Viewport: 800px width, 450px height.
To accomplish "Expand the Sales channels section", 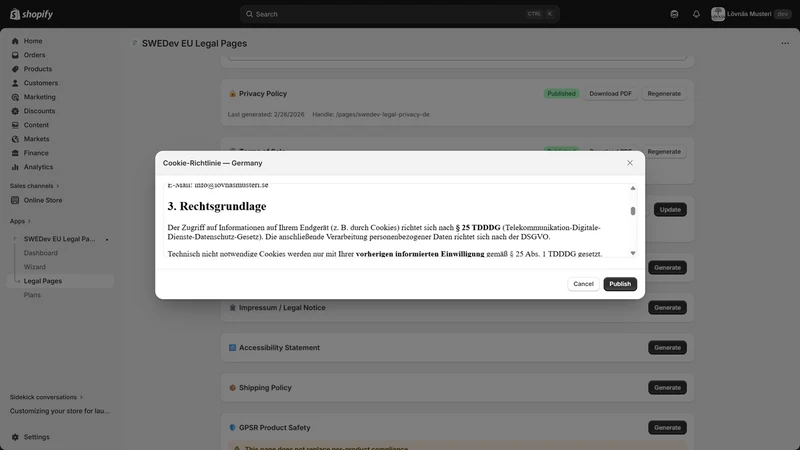I will [x=34, y=186].
